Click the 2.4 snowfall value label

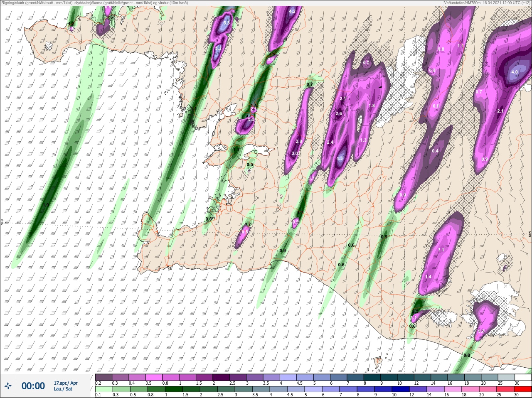[330, 142]
